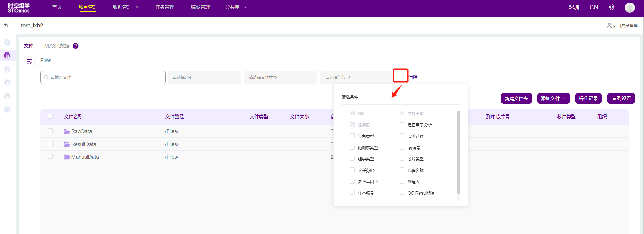Click the plus icon to add filters
644x234 pixels.
tap(401, 77)
